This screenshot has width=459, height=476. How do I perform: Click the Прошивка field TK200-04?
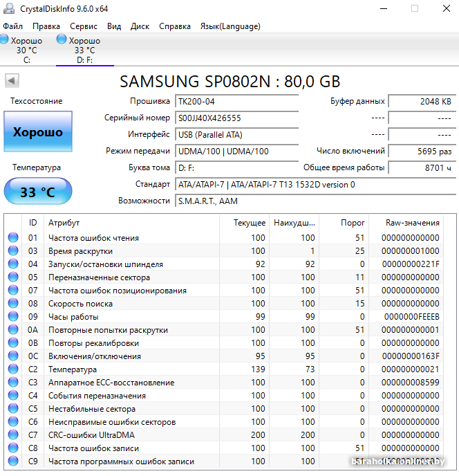pos(237,102)
